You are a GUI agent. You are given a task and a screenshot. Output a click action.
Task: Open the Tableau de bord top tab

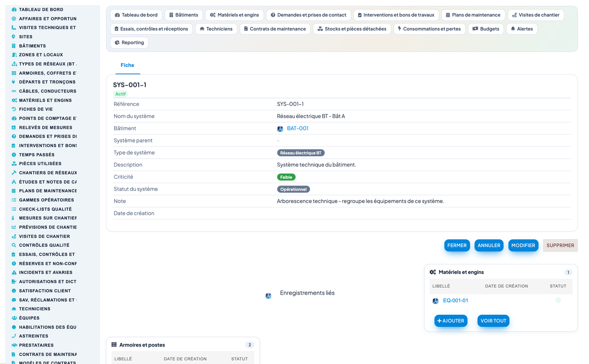(136, 15)
